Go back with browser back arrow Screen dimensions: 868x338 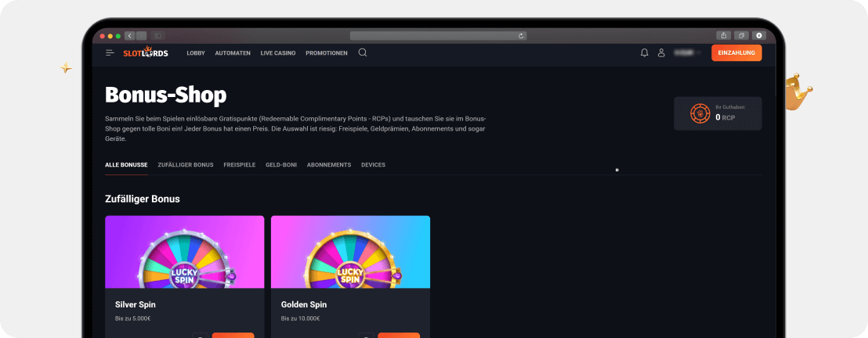click(129, 35)
